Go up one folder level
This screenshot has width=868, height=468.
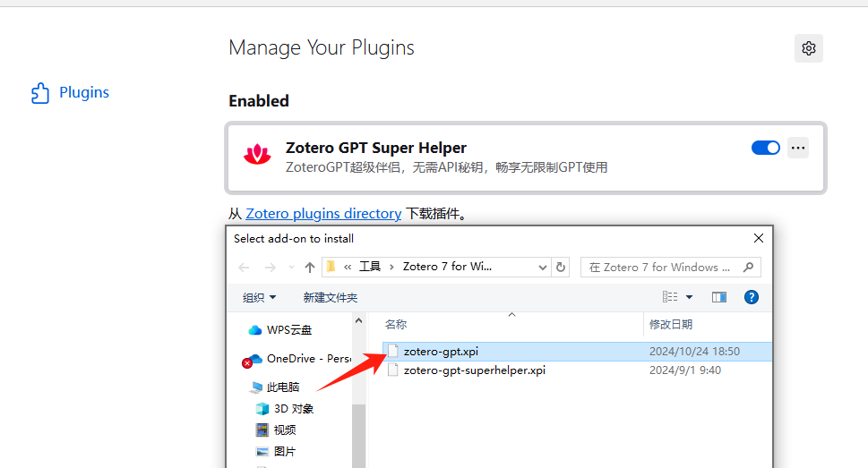309,268
